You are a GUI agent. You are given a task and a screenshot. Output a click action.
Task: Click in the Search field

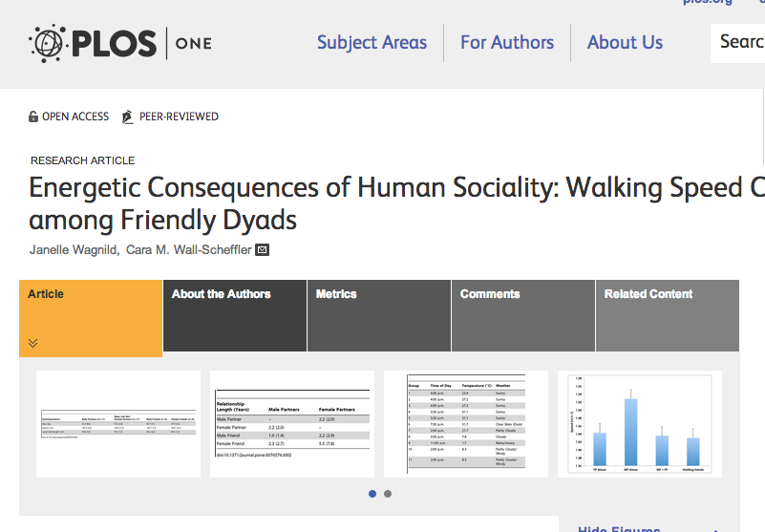click(740, 42)
